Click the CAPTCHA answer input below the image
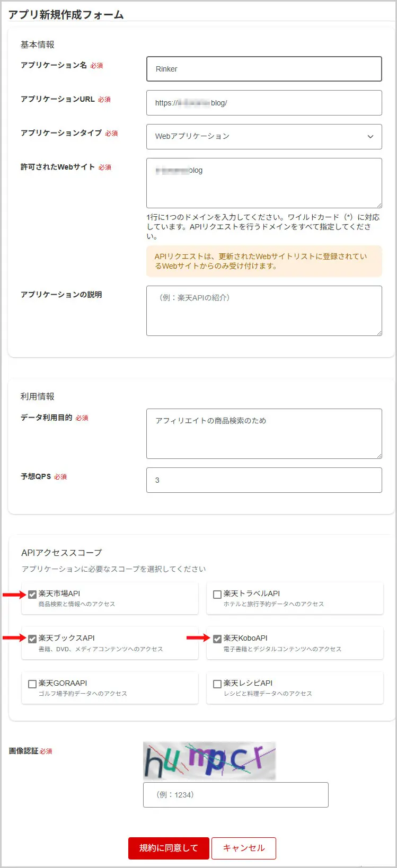This screenshot has width=397, height=868. point(235,794)
